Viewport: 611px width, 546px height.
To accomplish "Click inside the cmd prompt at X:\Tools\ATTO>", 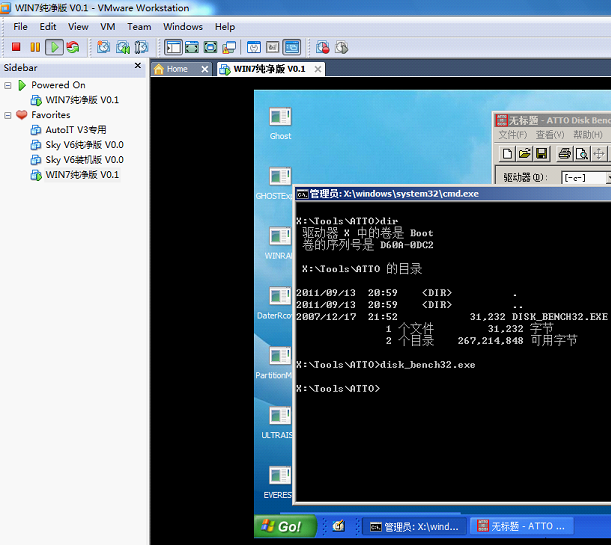I will pos(338,389).
